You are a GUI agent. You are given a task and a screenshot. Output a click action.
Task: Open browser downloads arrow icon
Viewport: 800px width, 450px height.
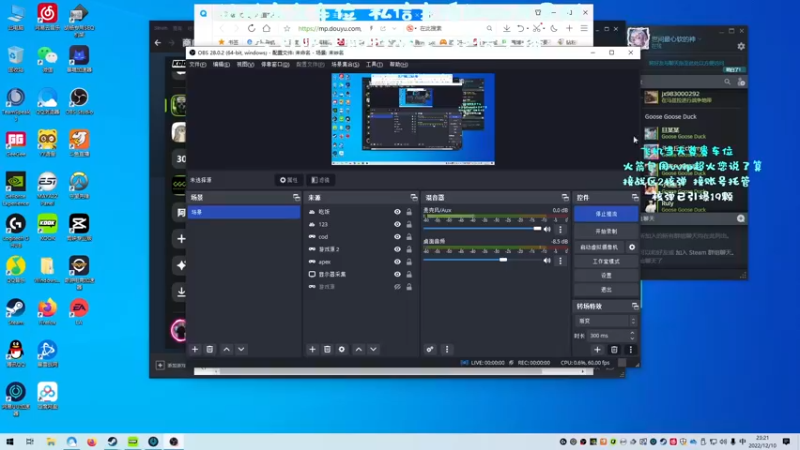click(x=506, y=29)
